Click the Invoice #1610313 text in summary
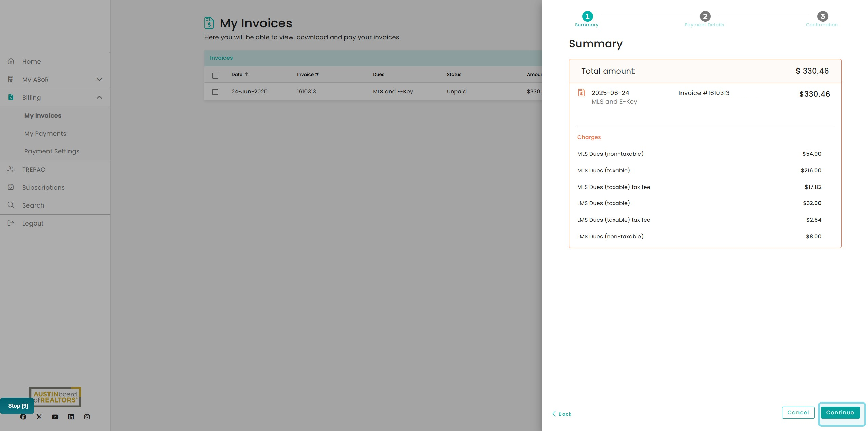This screenshot has width=868, height=431. click(x=704, y=93)
